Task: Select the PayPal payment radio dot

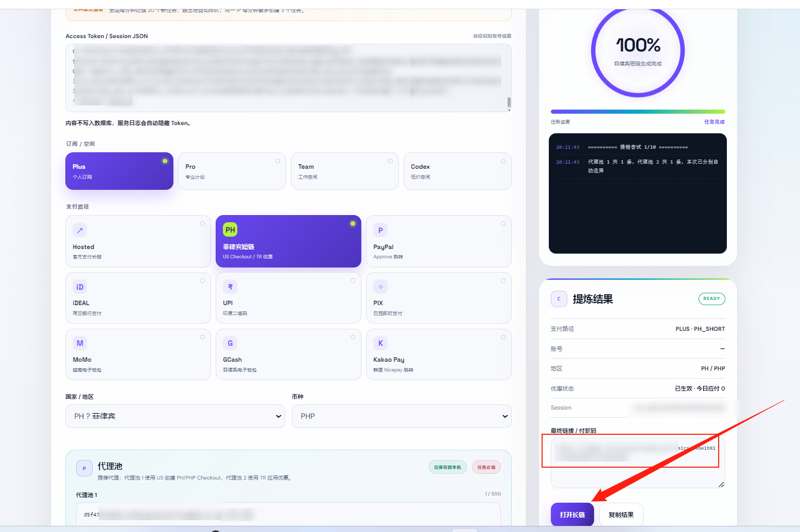Action: (x=503, y=224)
